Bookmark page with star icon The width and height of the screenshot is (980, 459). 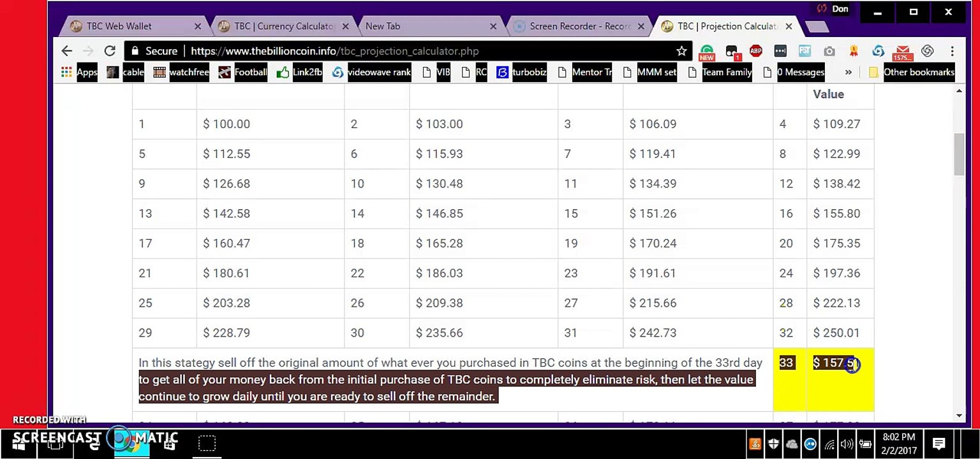(x=681, y=51)
